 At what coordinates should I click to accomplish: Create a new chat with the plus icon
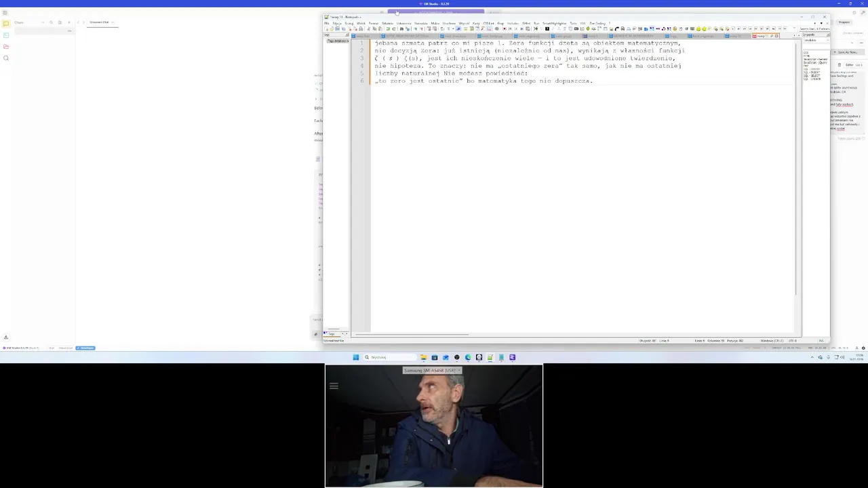click(x=69, y=22)
